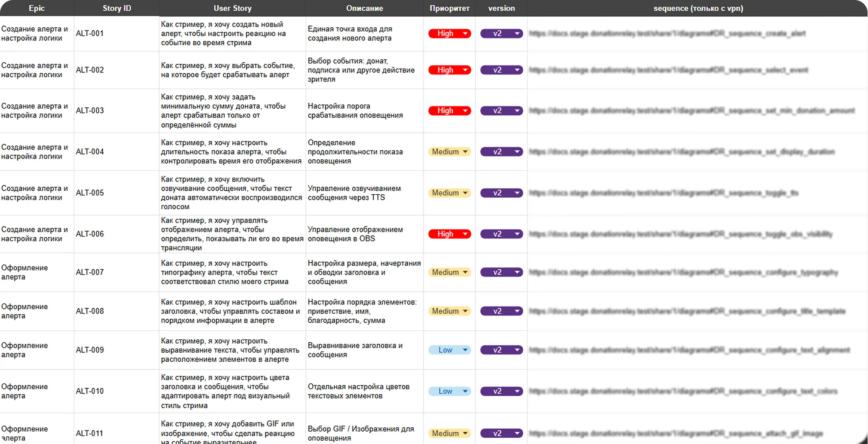
Task: Click the Описание column header
Action: click(x=364, y=8)
